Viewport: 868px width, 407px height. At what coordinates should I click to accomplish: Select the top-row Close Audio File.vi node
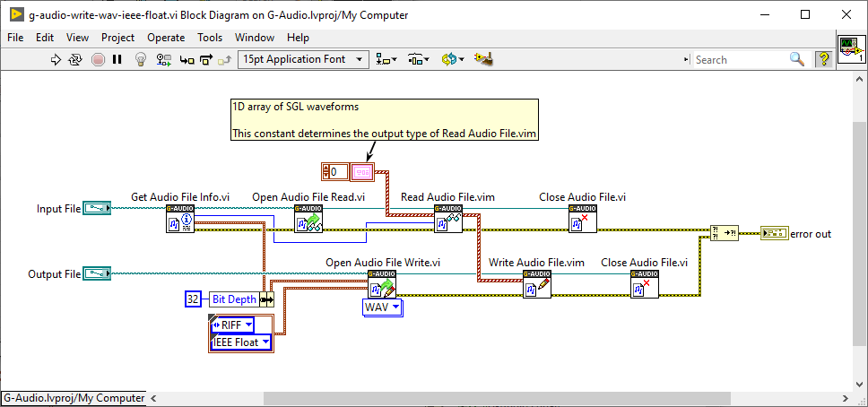pos(582,219)
